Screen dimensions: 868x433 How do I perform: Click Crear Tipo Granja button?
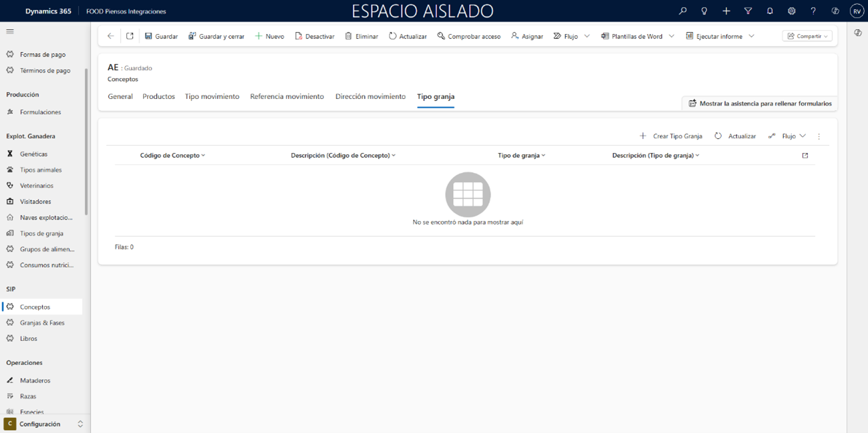point(671,136)
